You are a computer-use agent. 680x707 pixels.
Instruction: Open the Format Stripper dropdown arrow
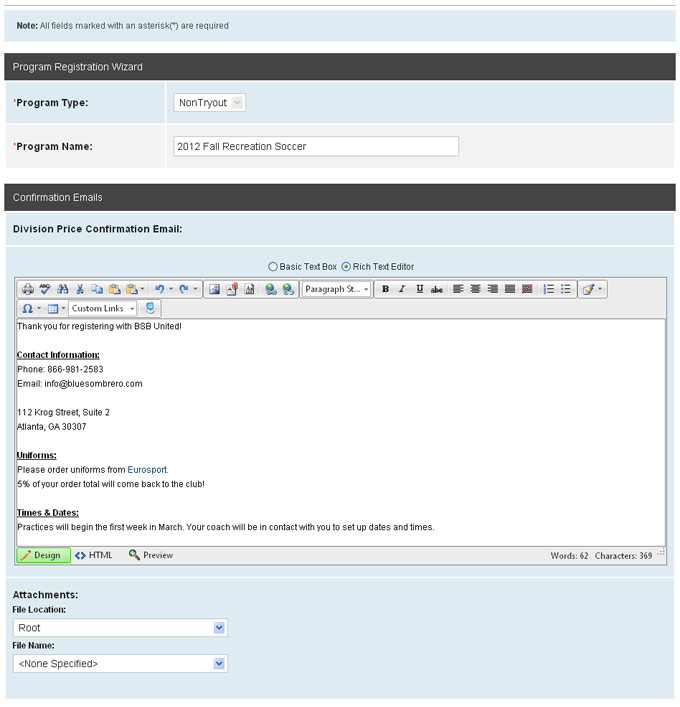pos(600,289)
